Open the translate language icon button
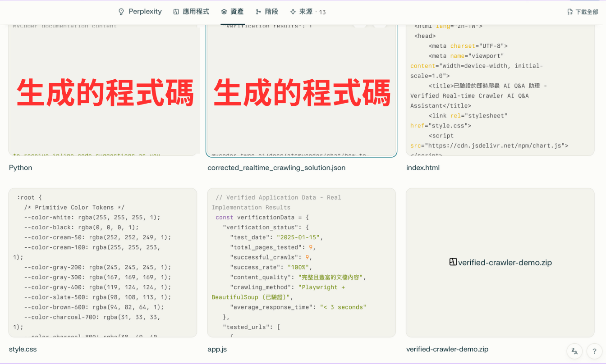The width and height of the screenshot is (606, 364). tap(574, 351)
